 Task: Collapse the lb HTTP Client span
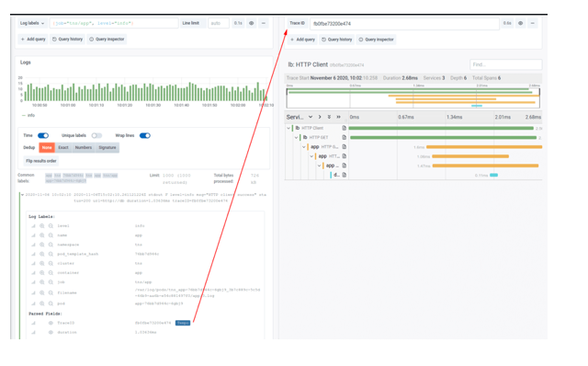tap(288, 128)
